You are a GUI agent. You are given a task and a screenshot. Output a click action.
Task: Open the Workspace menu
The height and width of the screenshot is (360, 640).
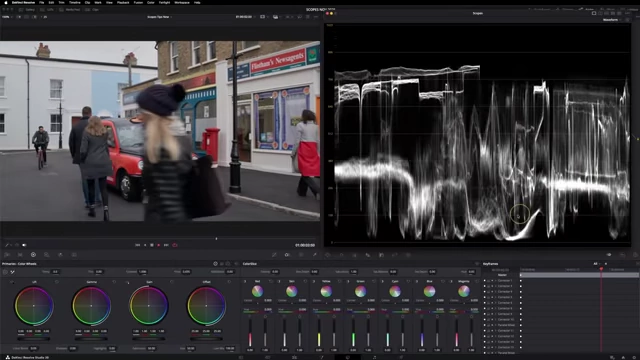tap(182, 2)
